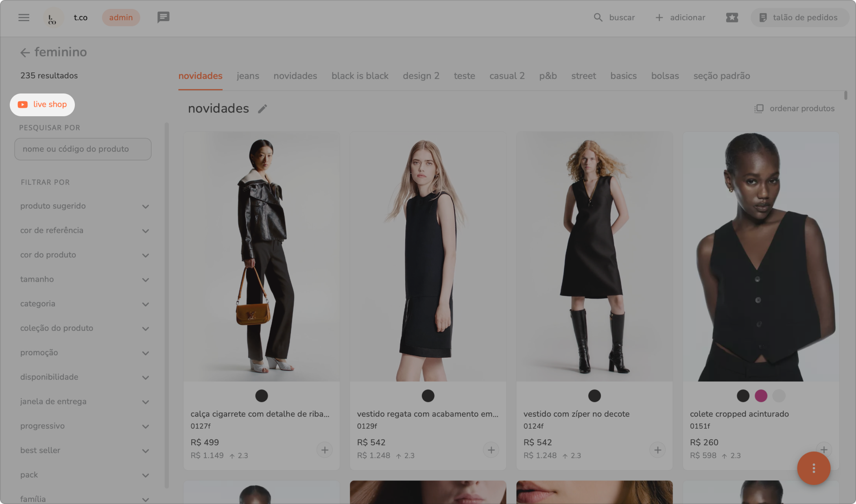Focus the product name or code search field
This screenshot has width=856, height=504.
click(x=83, y=149)
